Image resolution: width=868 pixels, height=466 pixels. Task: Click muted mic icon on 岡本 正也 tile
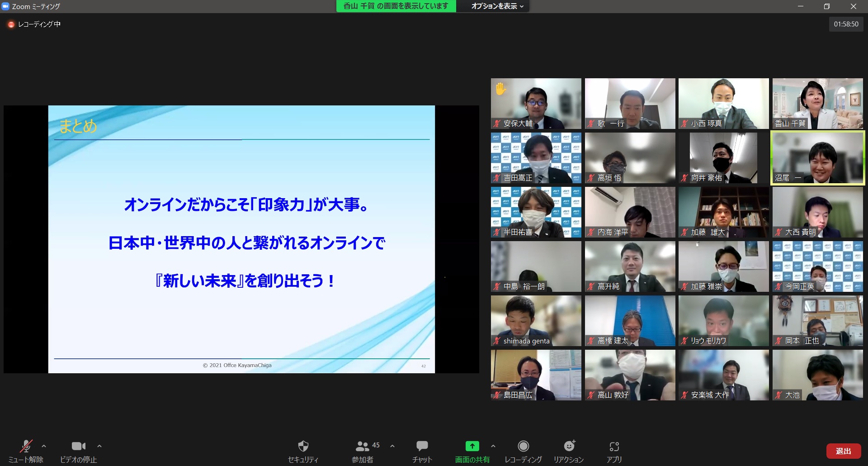(x=778, y=341)
